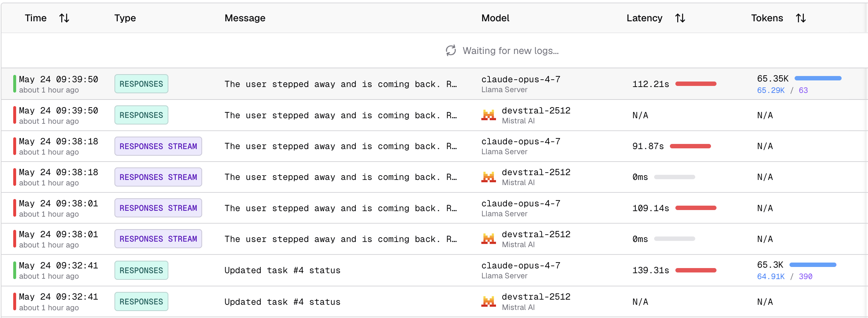Click RESPONSES badge in 09:32:41 claude-opus row

pyautogui.click(x=141, y=270)
